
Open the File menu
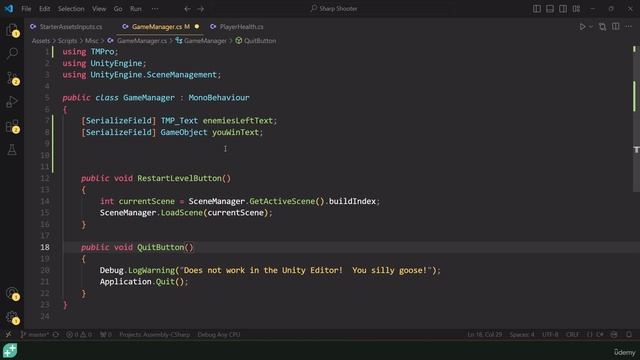tap(26, 9)
